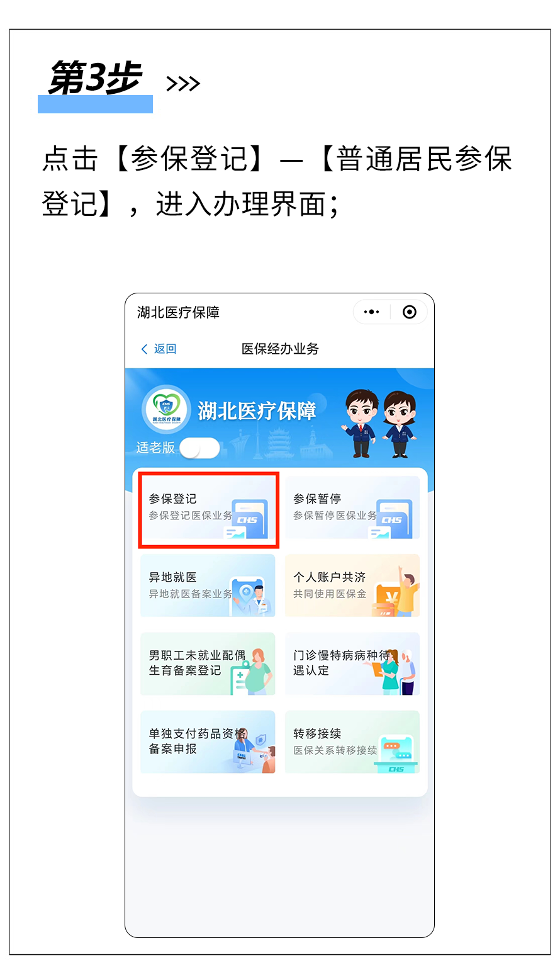The width and height of the screenshot is (560, 960).
Task: Select 个人账户共济 entry
Action: tap(352, 585)
